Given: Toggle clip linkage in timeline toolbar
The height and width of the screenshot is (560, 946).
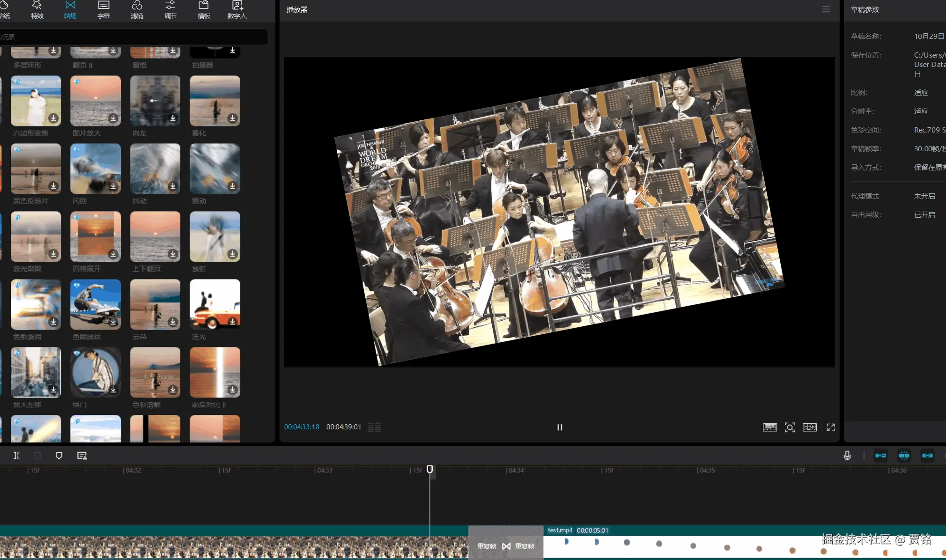Looking at the screenshot, I should point(927,456).
